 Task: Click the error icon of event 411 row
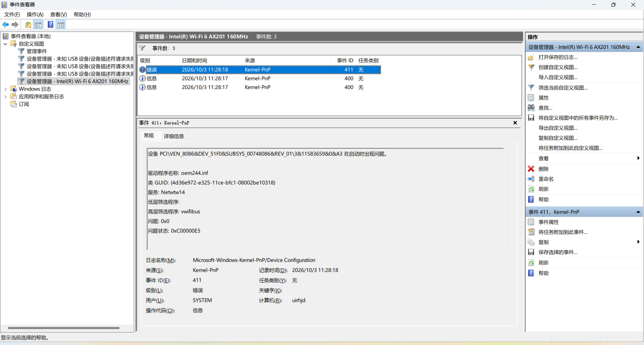[143, 70]
